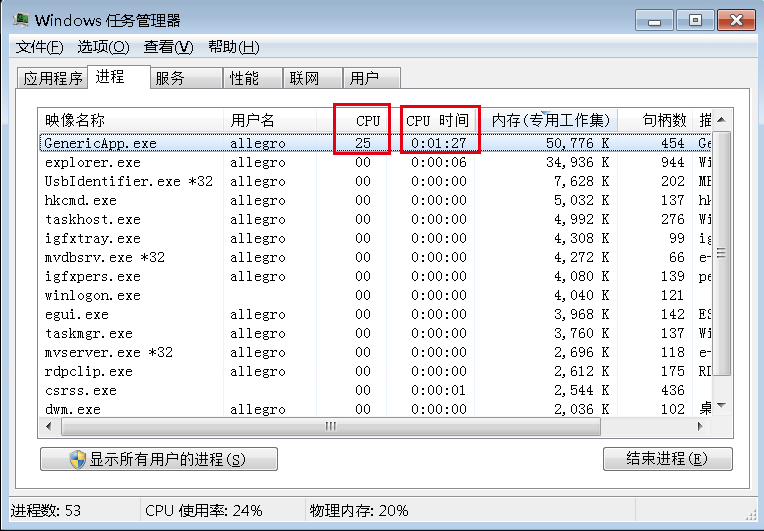Click the Task Manager title bar icon
This screenshot has width=764, height=531.
20,20
